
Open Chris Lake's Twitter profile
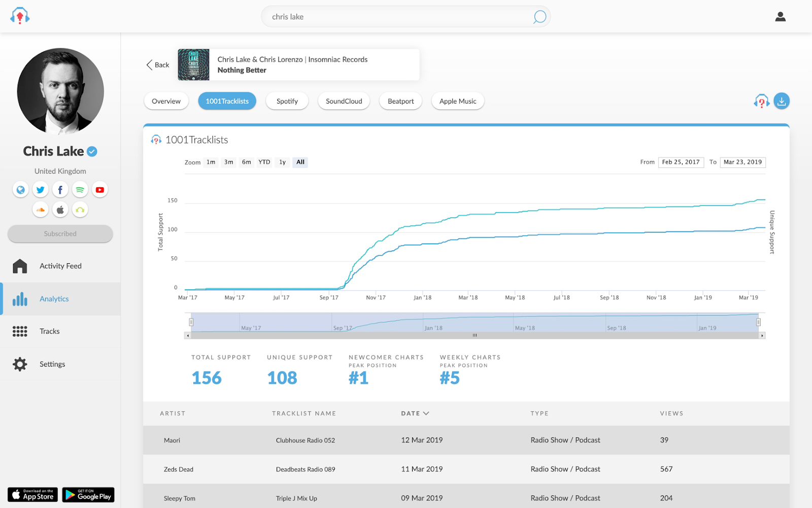(x=41, y=190)
